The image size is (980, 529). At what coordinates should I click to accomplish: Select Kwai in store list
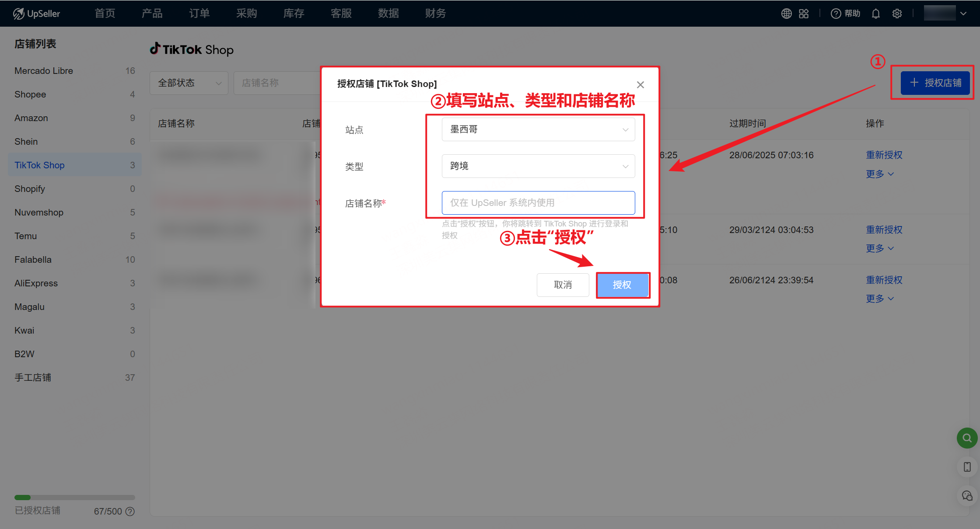(75, 331)
